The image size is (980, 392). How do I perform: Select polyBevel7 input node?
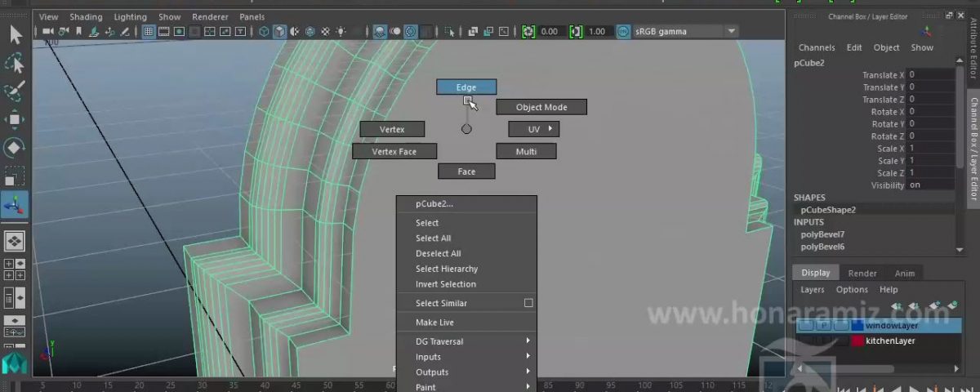click(822, 234)
